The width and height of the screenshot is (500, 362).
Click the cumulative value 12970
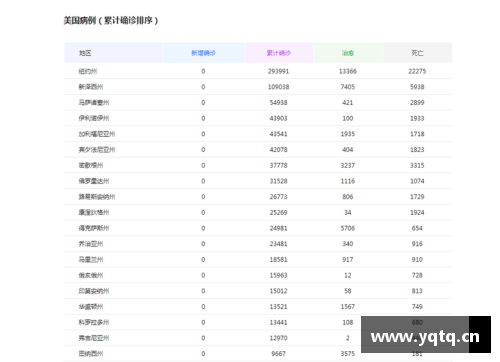tap(279, 338)
